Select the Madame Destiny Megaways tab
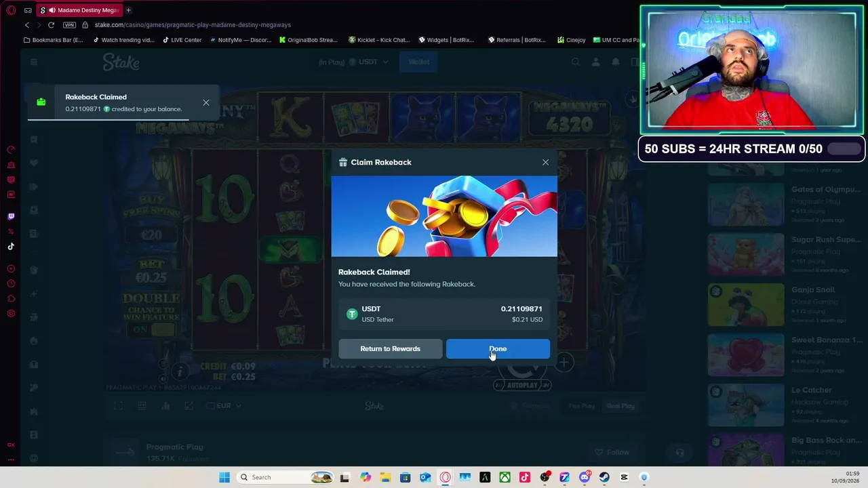The image size is (868, 488). pos(79,10)
